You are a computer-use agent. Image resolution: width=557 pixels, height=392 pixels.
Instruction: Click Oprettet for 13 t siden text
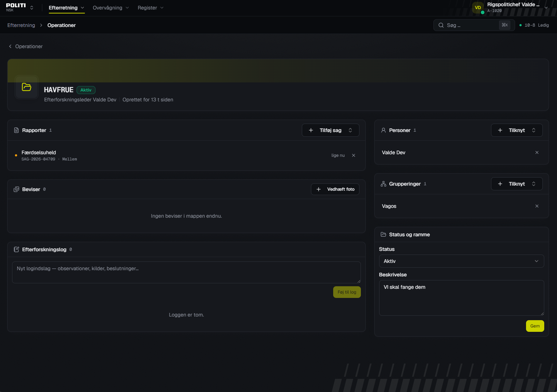[148, 100]
